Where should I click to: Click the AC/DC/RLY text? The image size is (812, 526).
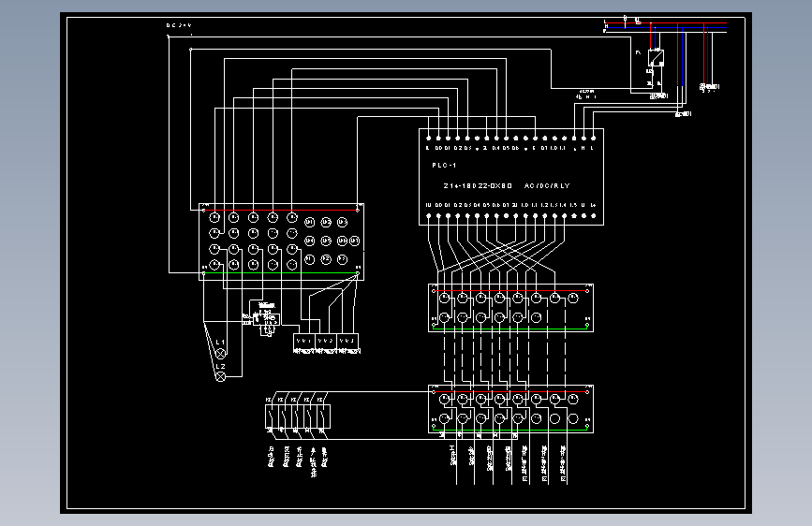click(x=547, y=185)
